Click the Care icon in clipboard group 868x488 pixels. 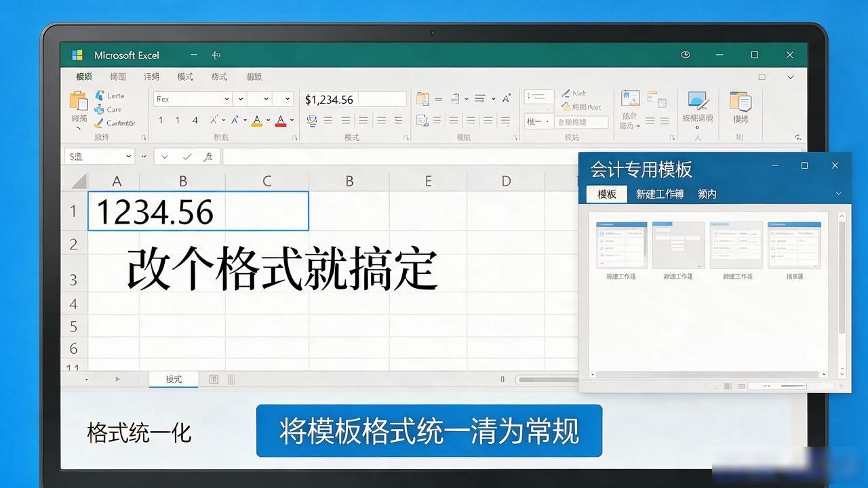(100, 109)
